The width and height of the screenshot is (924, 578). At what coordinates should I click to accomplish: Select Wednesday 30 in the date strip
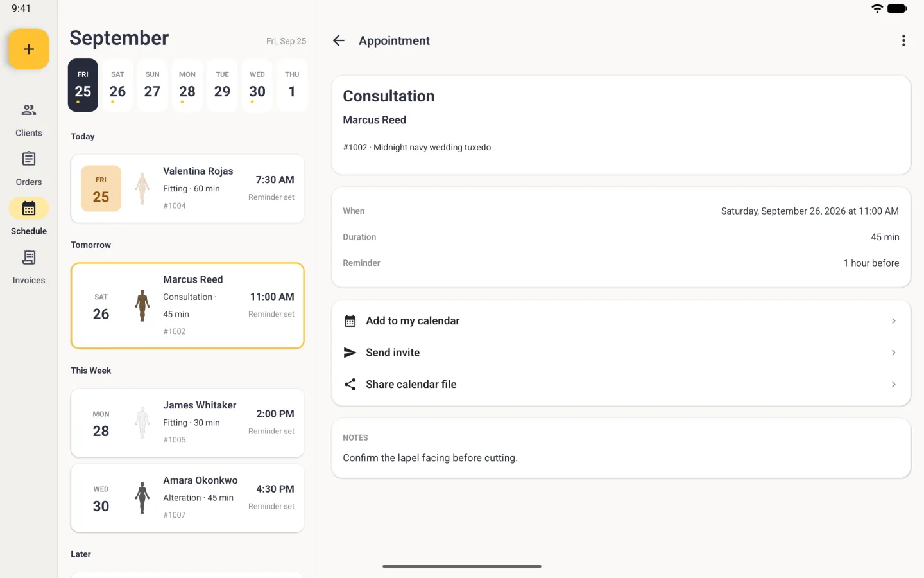pyautogui.click(x=257, y=85)
